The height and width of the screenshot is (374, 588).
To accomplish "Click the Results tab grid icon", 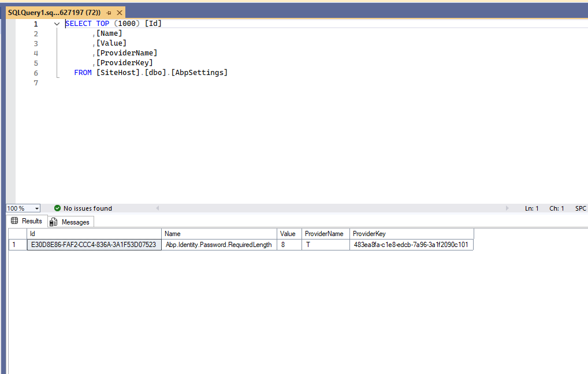I will click(x=14, y=221).
